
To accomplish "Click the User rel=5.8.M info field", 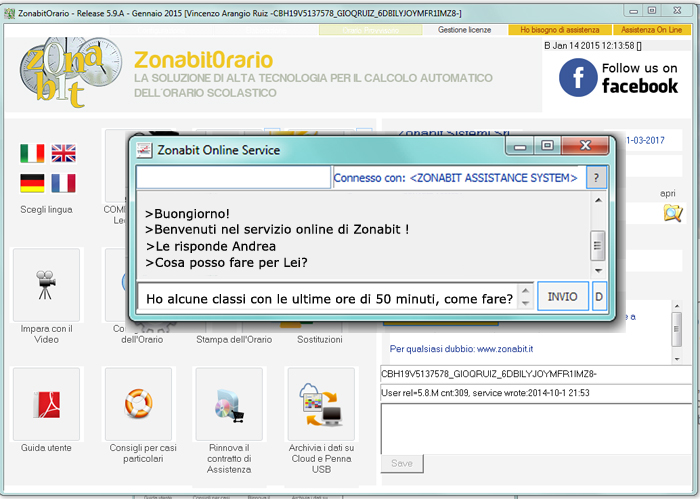I will pyautogui.click(x=536, y=393).
